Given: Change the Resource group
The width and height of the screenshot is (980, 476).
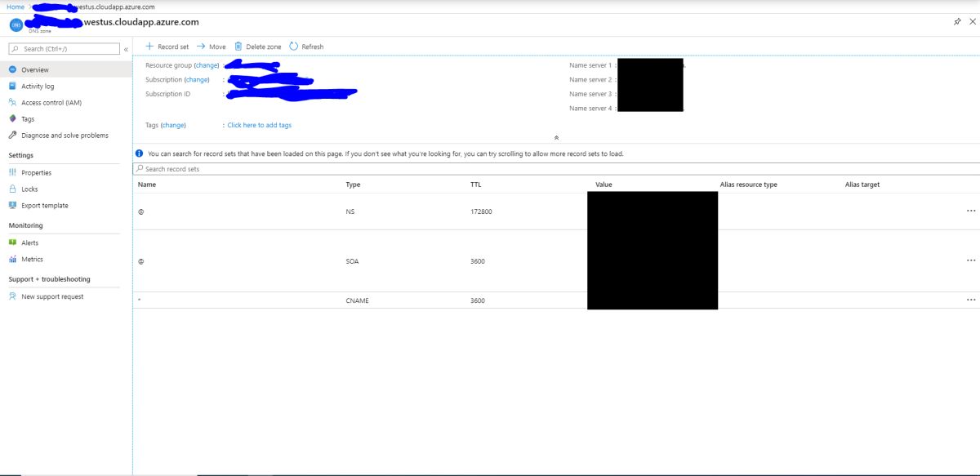Looking at the screenshot, I should click(x=207, y=65).
